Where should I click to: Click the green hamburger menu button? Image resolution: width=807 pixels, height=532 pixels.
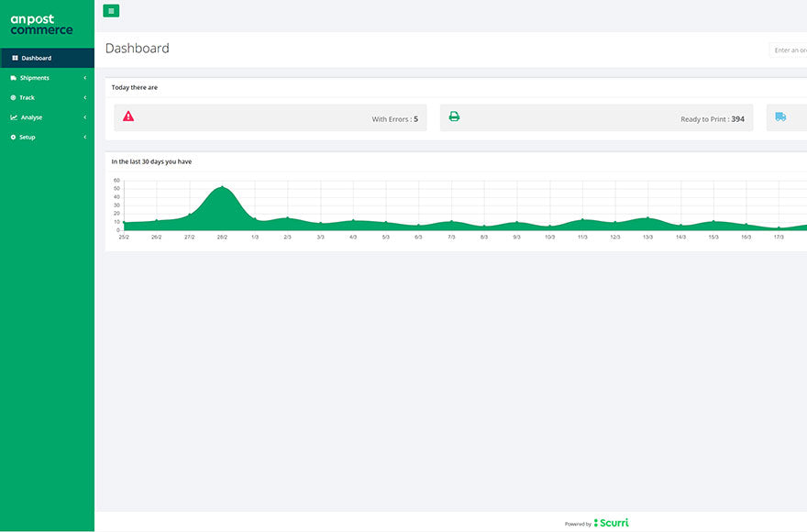click(x=111, y=11)
